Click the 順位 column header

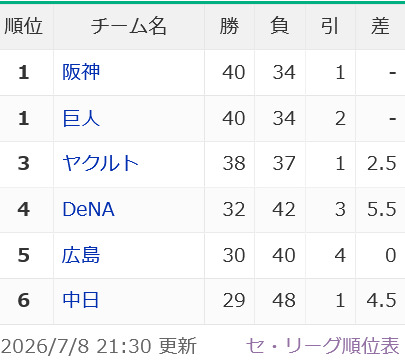coord(23,26)
